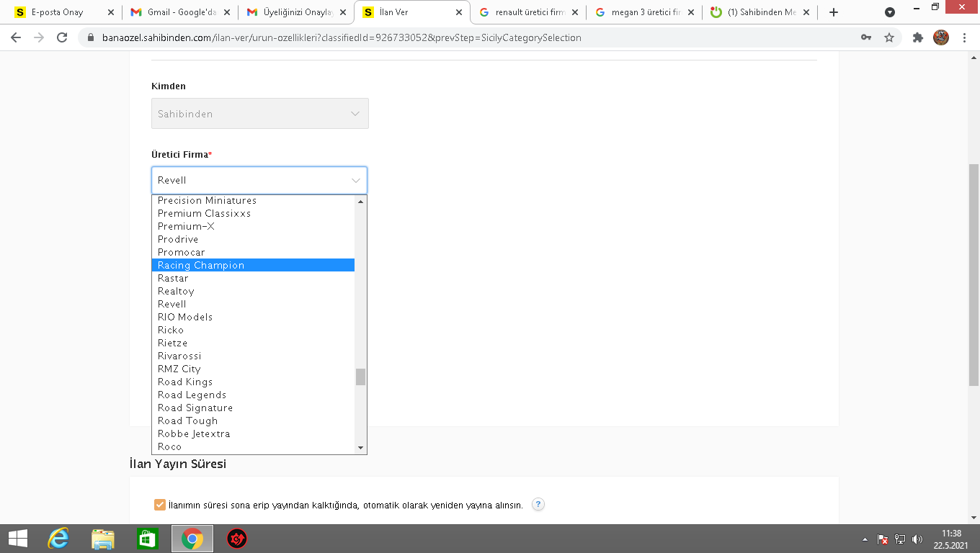Pick Revell from the open options list
This screenshot has width=980, height=553.
click(254, 304)
